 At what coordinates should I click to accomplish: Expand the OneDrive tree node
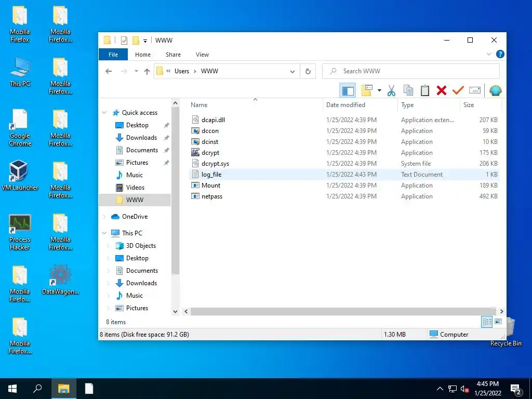pos(104,217)
